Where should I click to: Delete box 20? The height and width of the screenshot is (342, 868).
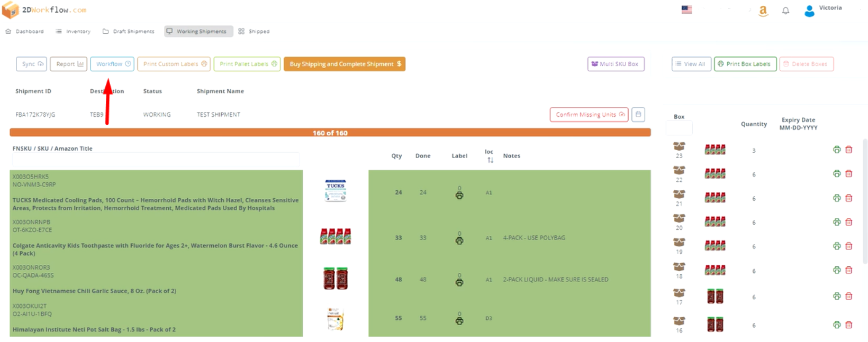pyautogui.click(x=849, y=222)
